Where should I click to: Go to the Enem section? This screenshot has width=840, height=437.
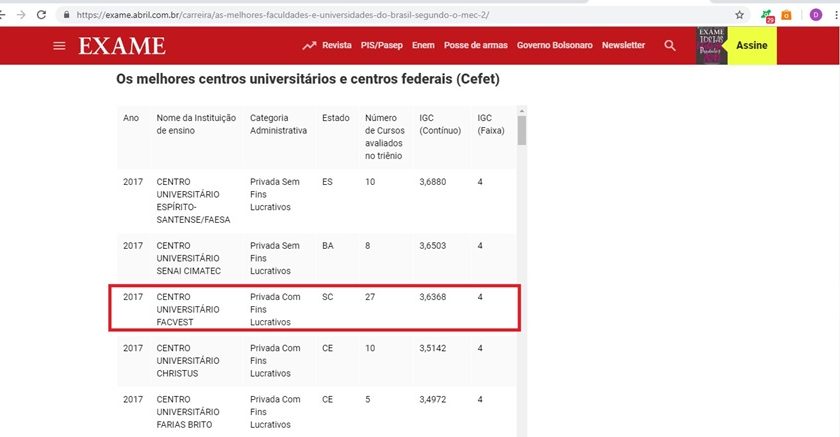423,46
